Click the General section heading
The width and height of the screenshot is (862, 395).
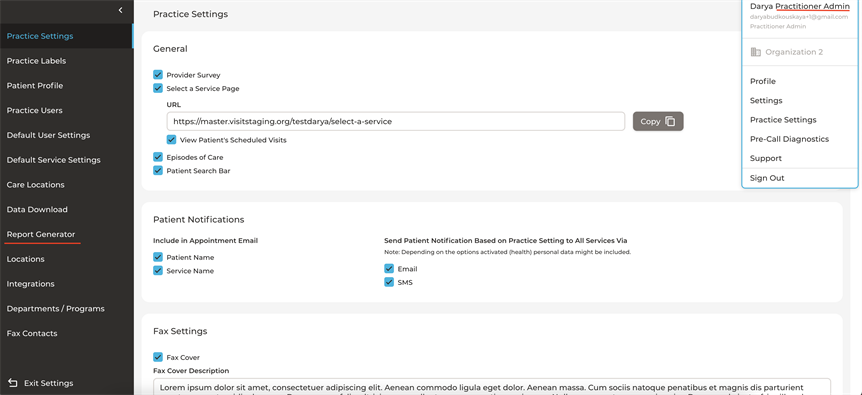click(x=170, y=49)
